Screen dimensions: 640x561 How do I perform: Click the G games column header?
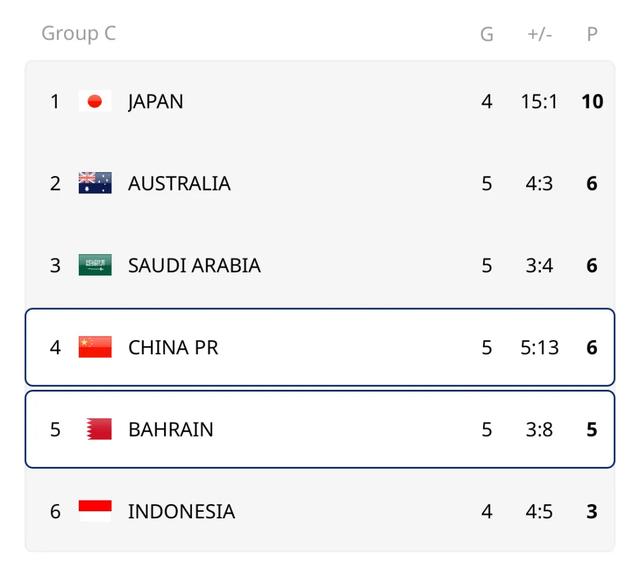[487, 34]
